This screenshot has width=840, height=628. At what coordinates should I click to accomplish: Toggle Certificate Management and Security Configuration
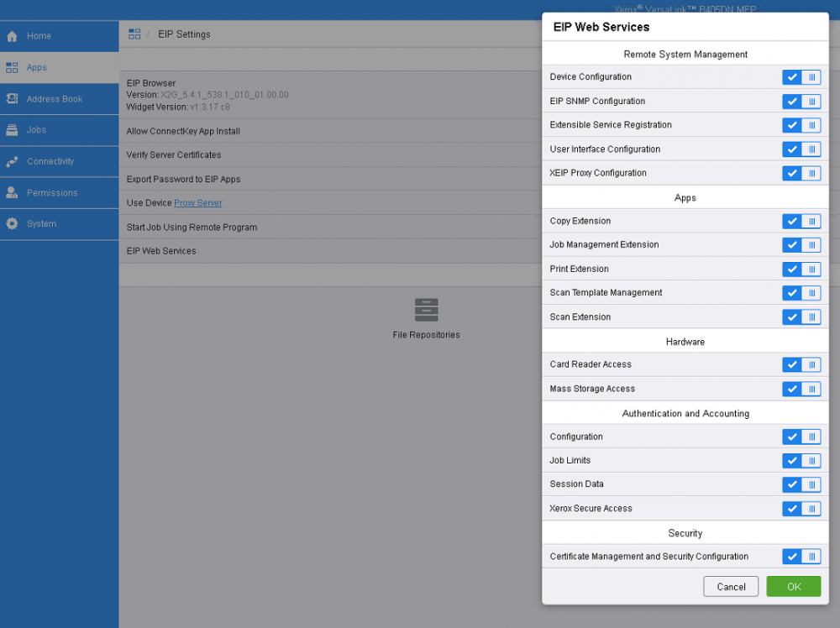(801, 557)
